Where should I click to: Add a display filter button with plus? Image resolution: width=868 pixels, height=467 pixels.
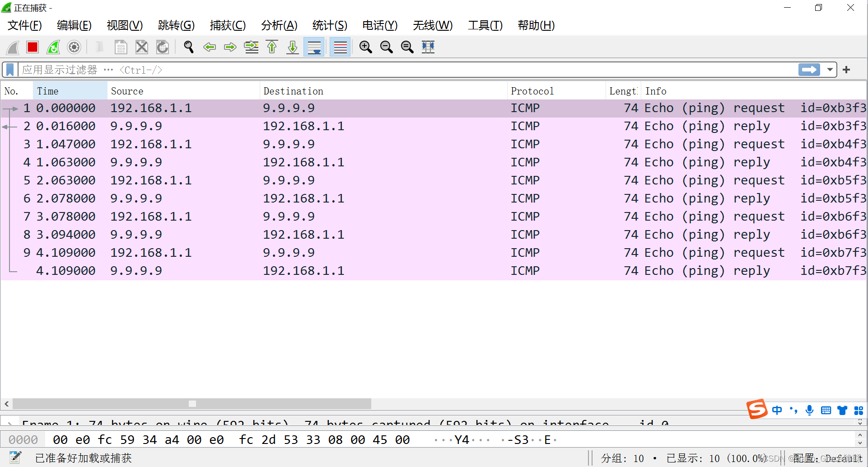(846, 70)
